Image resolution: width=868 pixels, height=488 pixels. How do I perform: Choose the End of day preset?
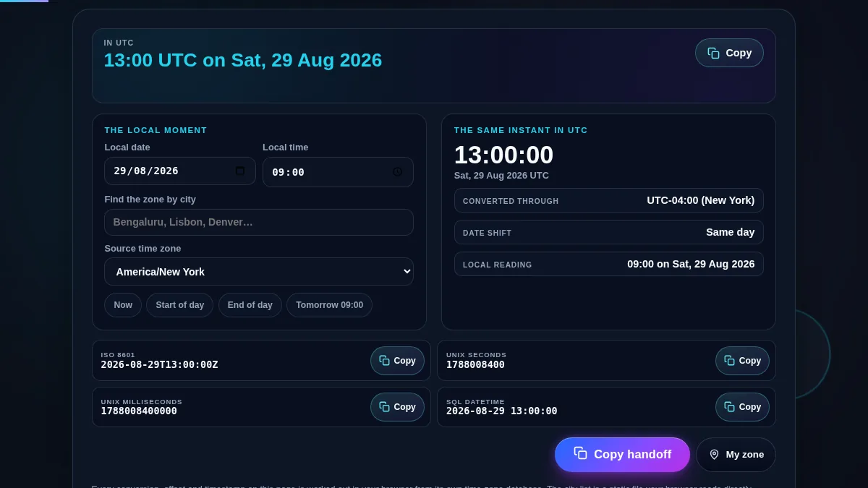pos(250,305)
